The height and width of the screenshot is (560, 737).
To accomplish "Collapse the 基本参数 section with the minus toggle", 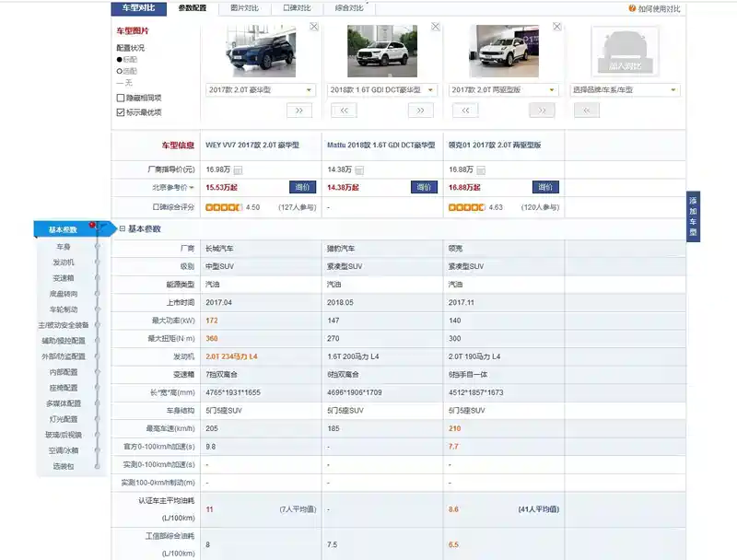I will point(122,229).
